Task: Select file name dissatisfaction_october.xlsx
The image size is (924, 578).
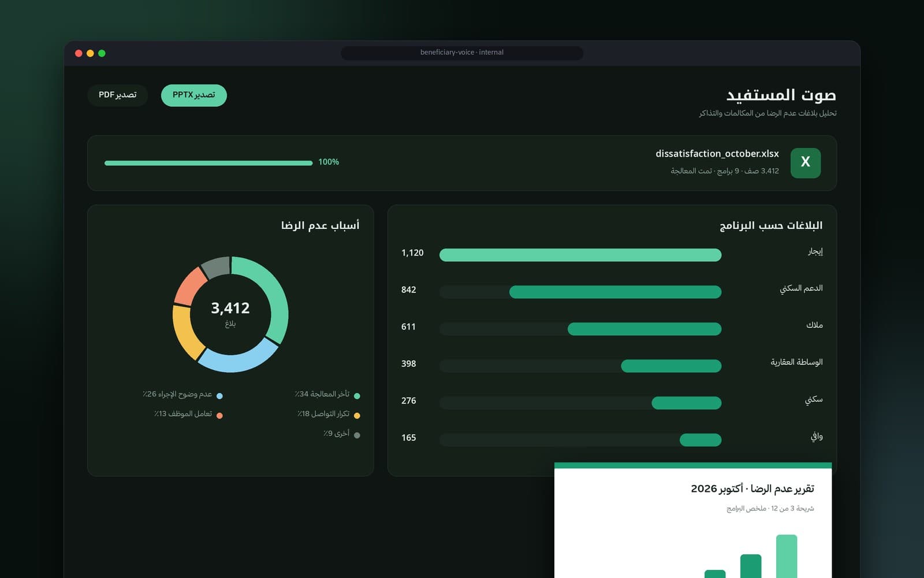Action: click(x=717, y=154)
